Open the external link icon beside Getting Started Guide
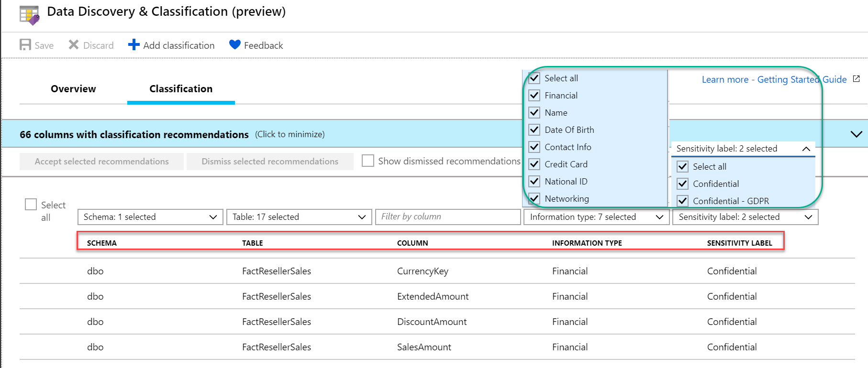Screen dimensions: 868x368 point(857,79)
